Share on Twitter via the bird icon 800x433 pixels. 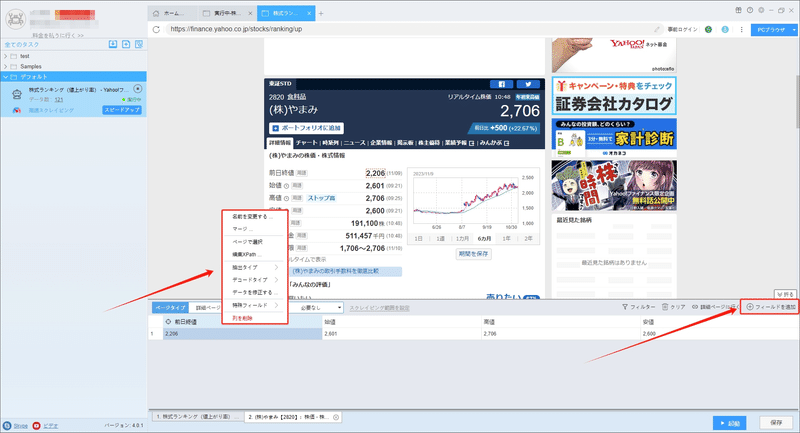pos(528,84)
